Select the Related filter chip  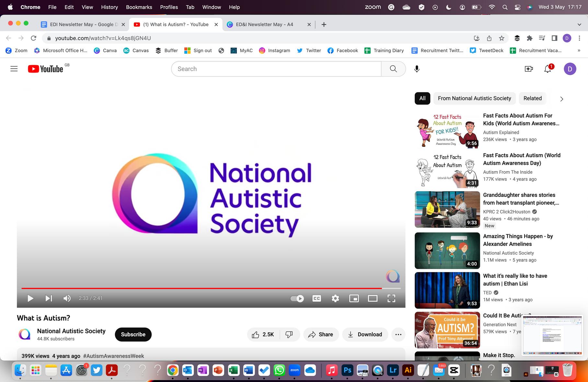pos(533,98)
